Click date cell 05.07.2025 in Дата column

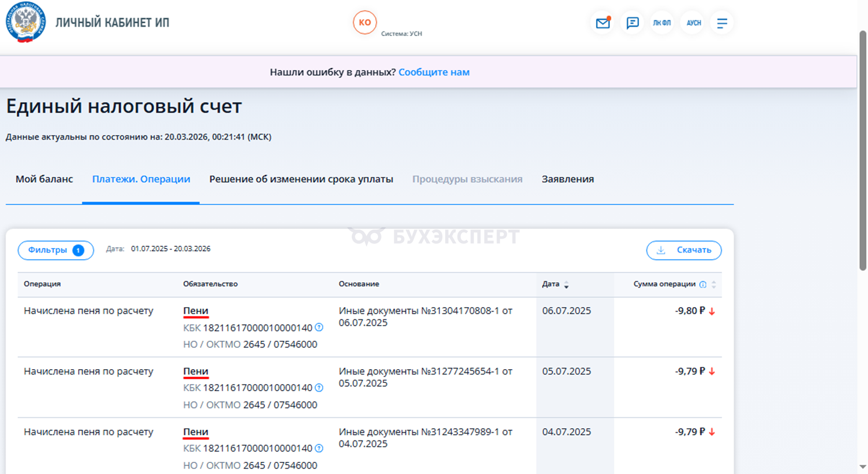coord(566,371)
